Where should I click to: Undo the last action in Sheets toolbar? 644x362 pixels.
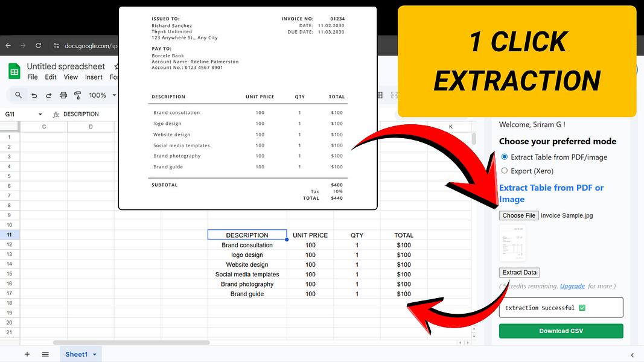[x=34, y=95]
